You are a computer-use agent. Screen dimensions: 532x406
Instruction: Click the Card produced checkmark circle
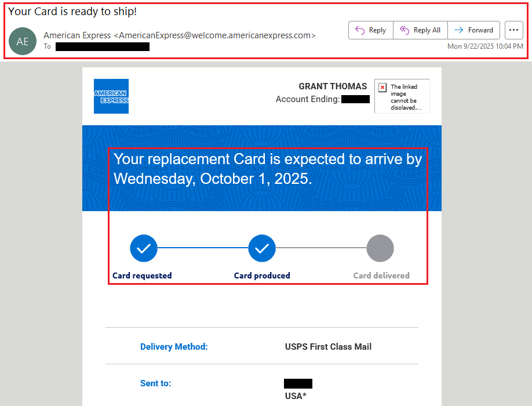262,249
